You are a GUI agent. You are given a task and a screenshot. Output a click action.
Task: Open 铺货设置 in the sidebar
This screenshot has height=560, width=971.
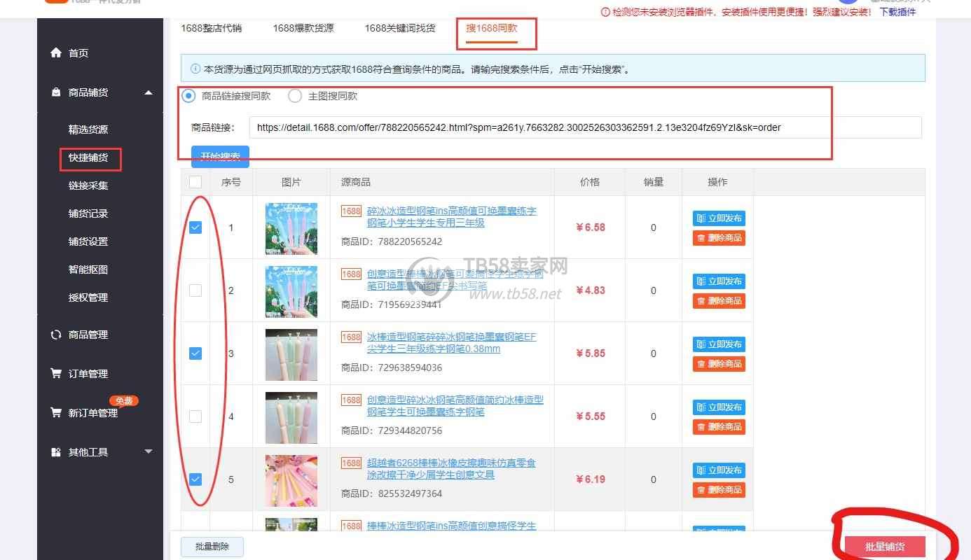coord(88,241)
